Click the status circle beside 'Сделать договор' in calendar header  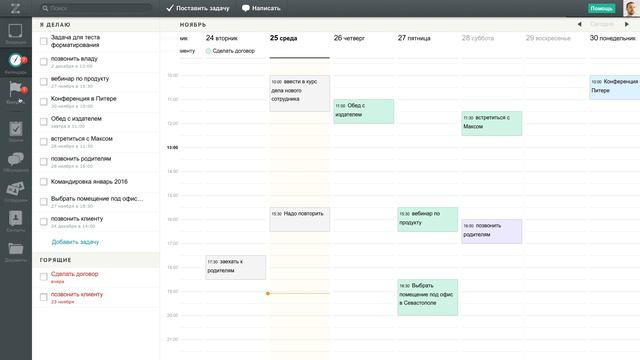208,51
